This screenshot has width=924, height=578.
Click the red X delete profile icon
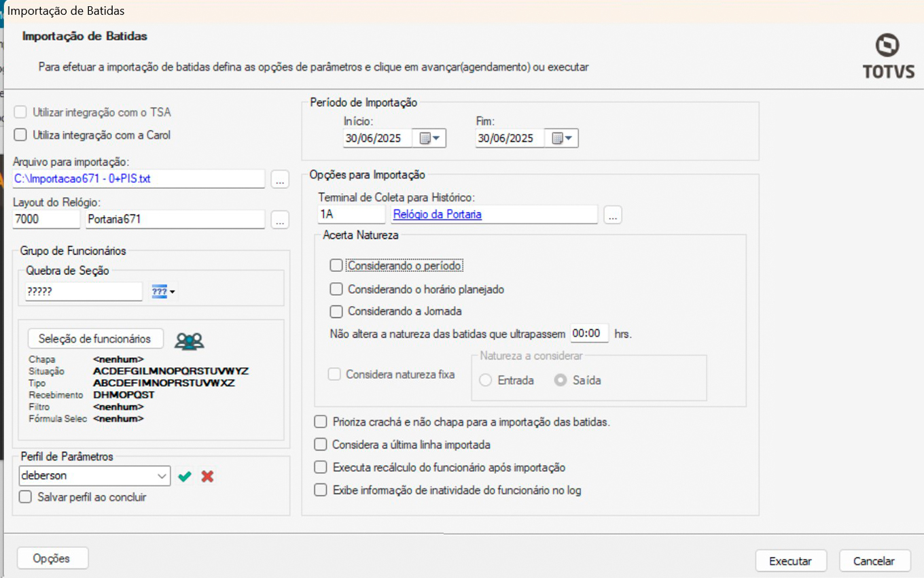coord(208,476)
